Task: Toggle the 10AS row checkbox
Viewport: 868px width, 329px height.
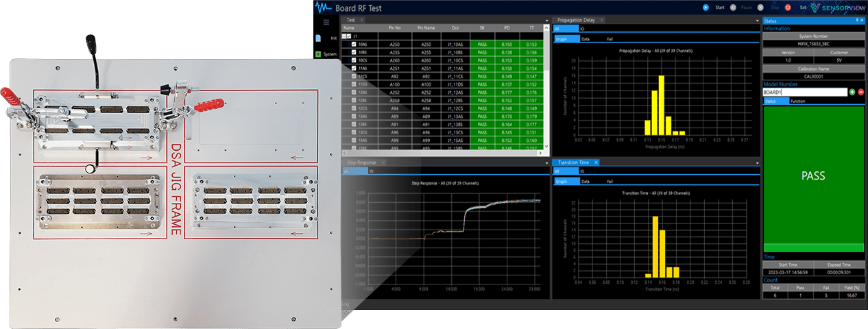Action: (x=354, y=44)
